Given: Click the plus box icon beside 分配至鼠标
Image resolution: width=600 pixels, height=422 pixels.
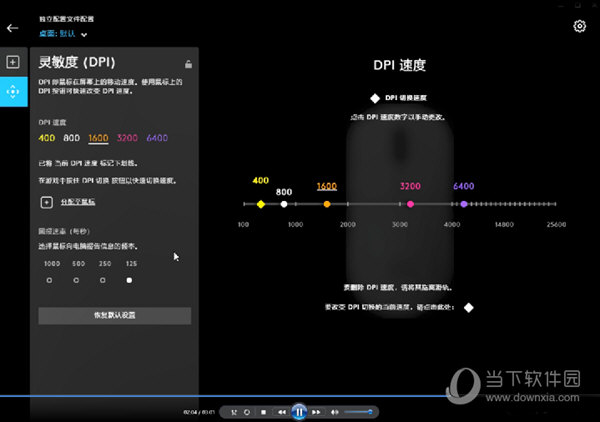Looking at the screenshot, I should (x=47, y=202).
